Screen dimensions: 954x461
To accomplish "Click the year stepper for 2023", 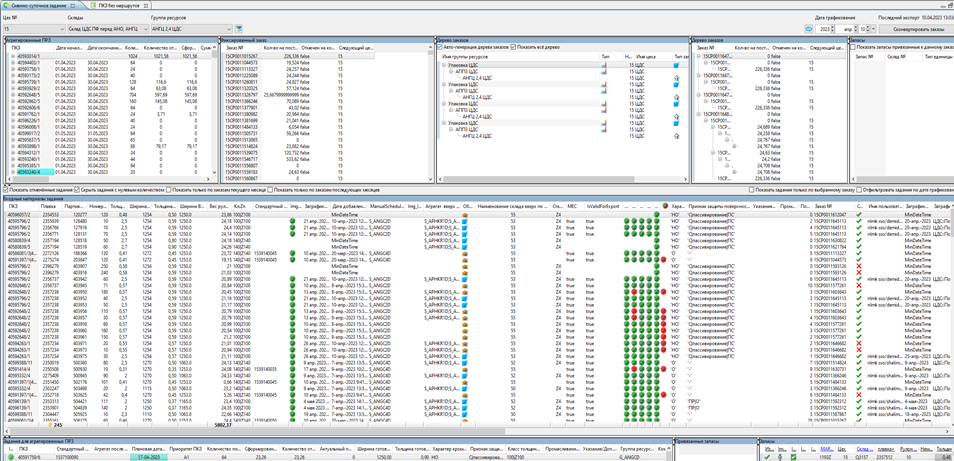I will pyautogui.click(x=834, y=29).
